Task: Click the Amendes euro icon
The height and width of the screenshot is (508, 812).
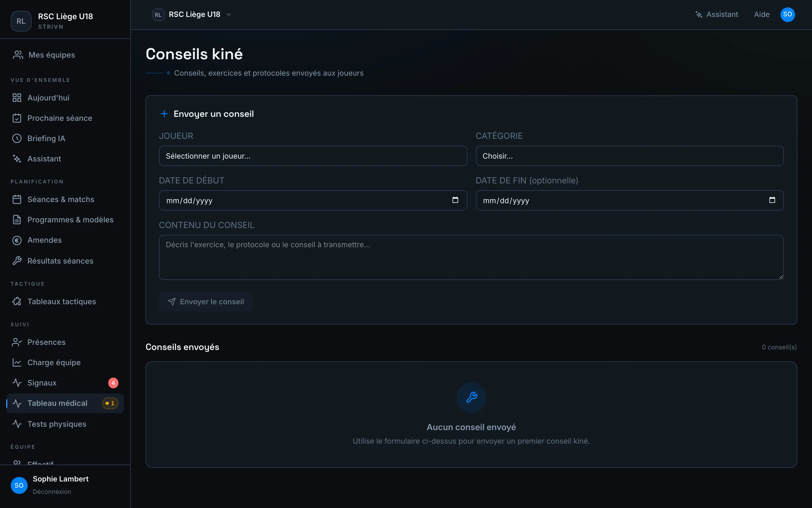Action: 17,240
